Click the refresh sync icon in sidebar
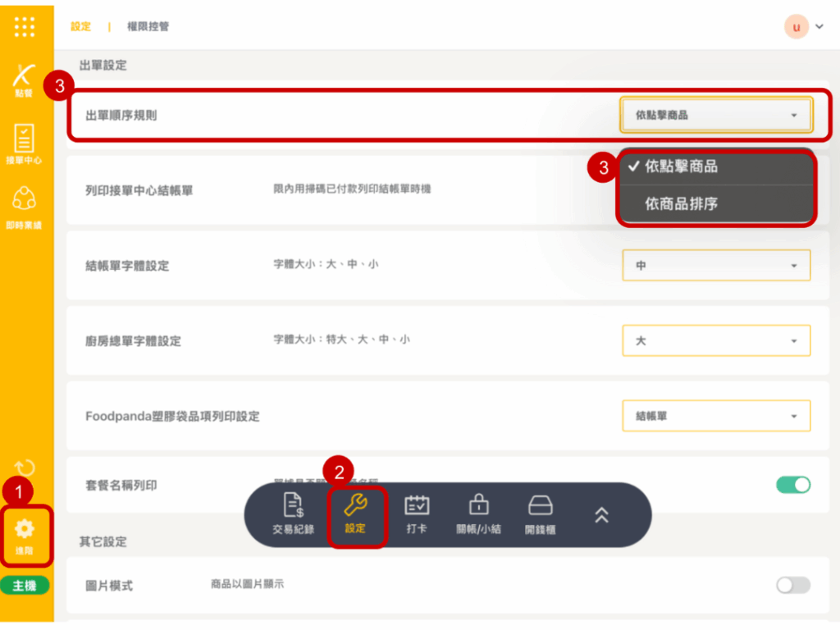The image size is (840, 630). click(25, 468)
